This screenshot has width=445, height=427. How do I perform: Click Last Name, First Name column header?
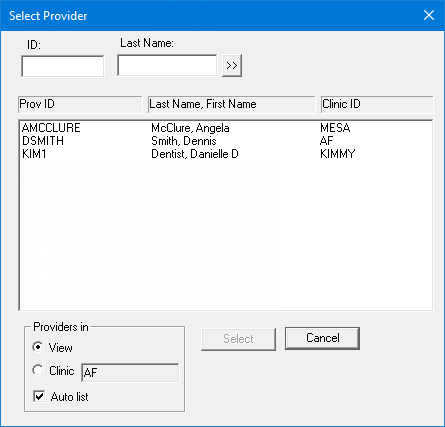(232, 104)
